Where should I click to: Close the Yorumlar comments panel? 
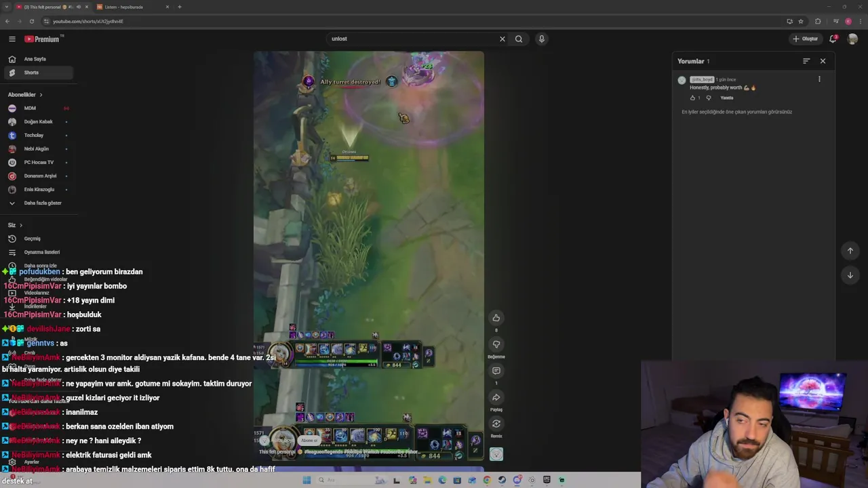pos(823,61)
